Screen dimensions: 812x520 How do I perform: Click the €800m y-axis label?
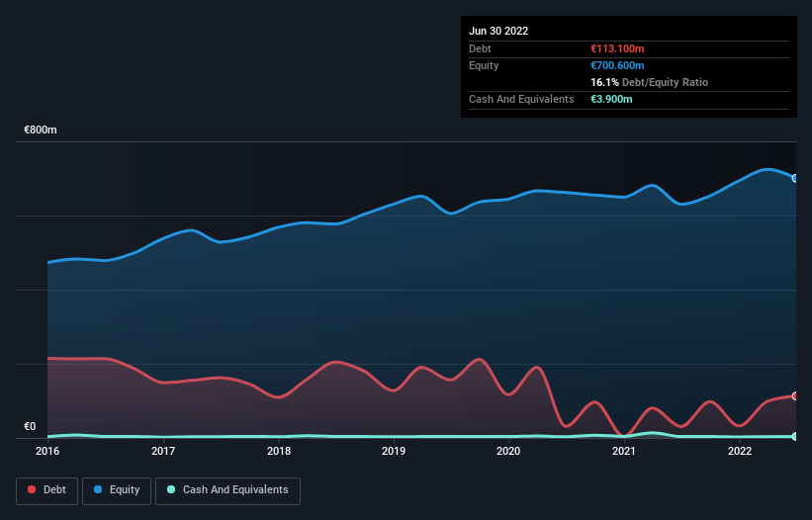[x=41, y=130]
